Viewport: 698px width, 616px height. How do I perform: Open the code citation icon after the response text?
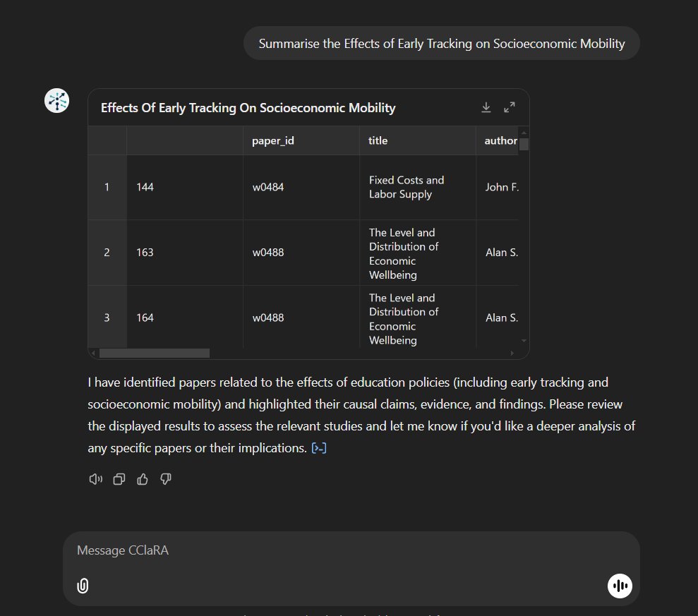coord(319,448)
